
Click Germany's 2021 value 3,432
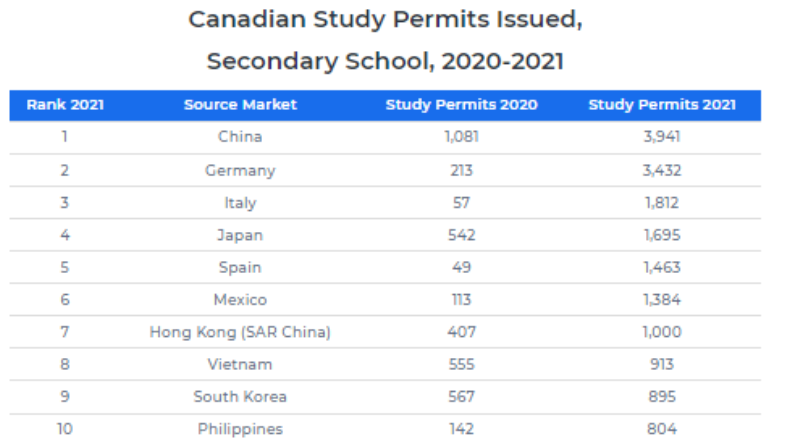pyautogui.click(x=661, y=170)
